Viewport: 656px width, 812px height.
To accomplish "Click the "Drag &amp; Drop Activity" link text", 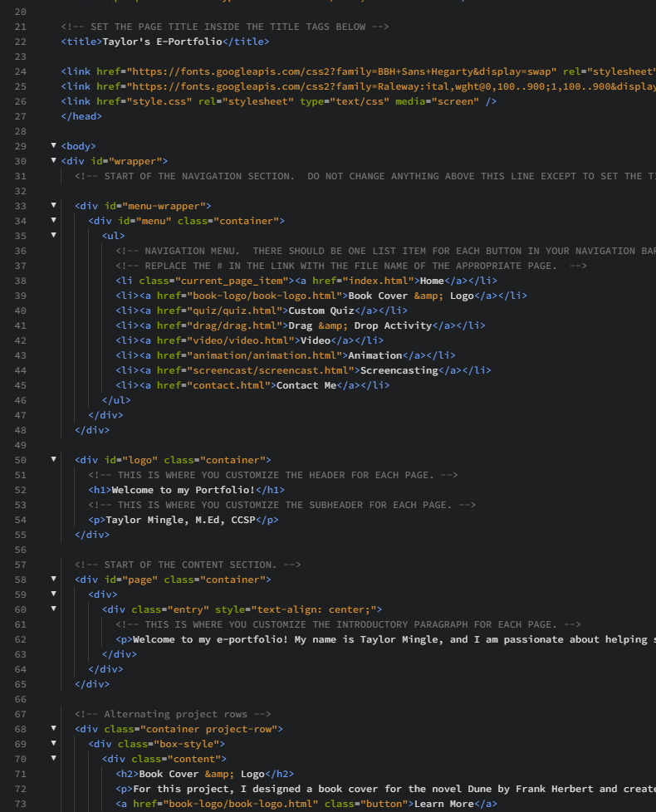I will [x=360, y=325].
